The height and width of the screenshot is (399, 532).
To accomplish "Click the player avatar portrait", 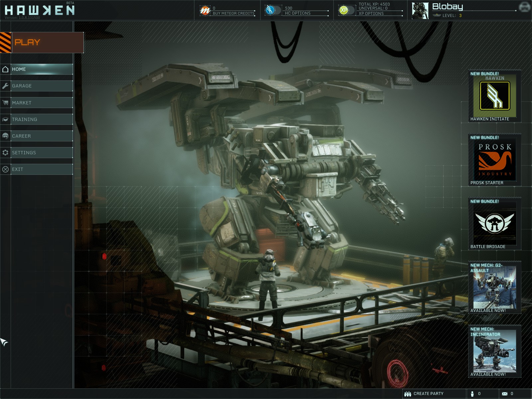I will coord(420,11).
